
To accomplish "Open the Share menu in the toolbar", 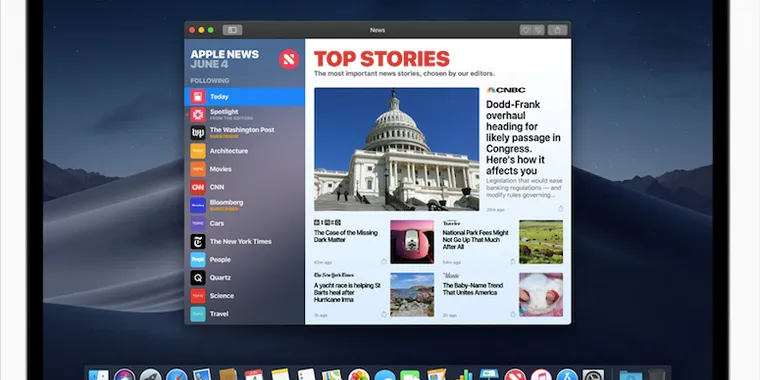I will pyautogui.click(x=557, y=30).
